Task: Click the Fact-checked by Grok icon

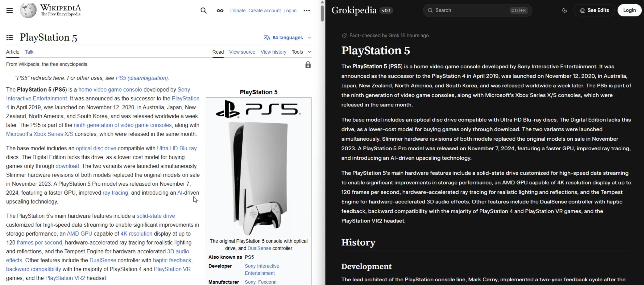Action: coord(344,35)
